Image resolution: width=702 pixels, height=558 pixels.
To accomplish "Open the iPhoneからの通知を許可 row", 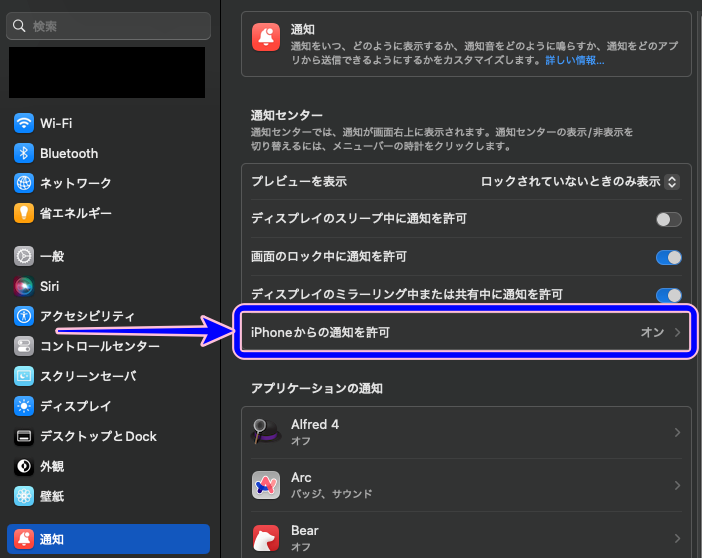I will point(466,332).
